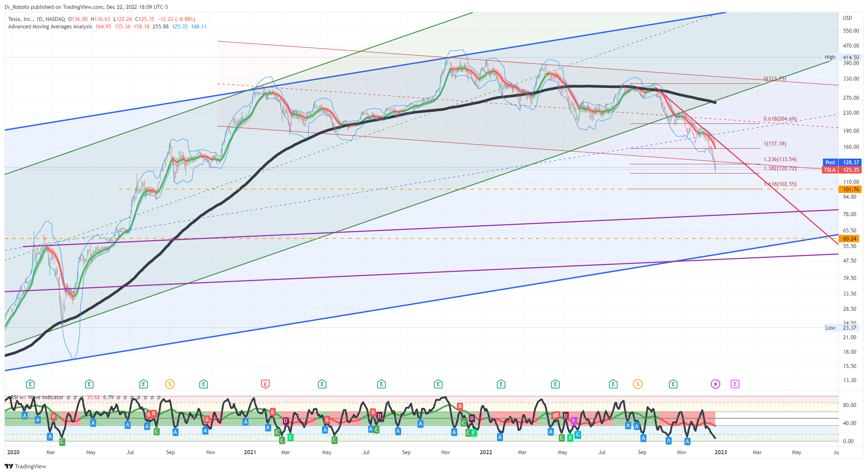Click the pink F wave label on RSI
The height and width of the screenshot is (474, 868).
[x=574, y=421]
